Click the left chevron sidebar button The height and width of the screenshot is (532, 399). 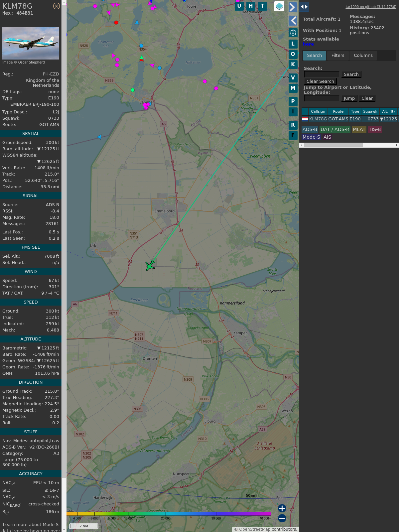[x=293, y=21]
